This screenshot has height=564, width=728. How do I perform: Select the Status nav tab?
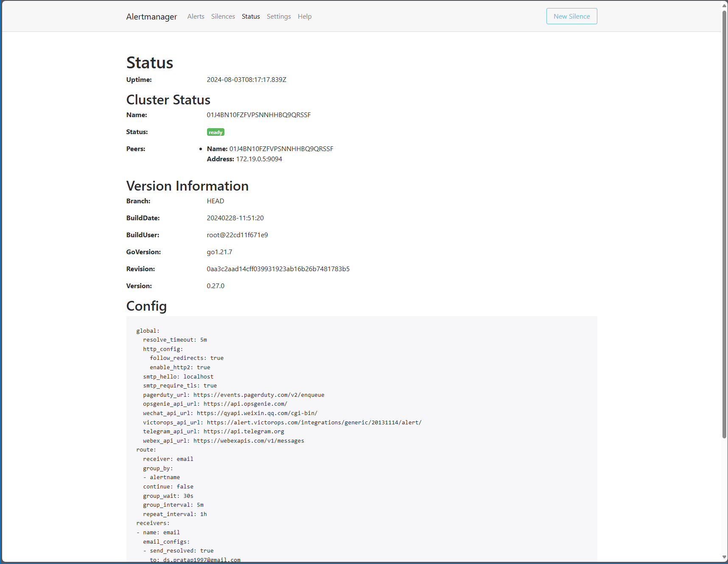pos(251,16)
